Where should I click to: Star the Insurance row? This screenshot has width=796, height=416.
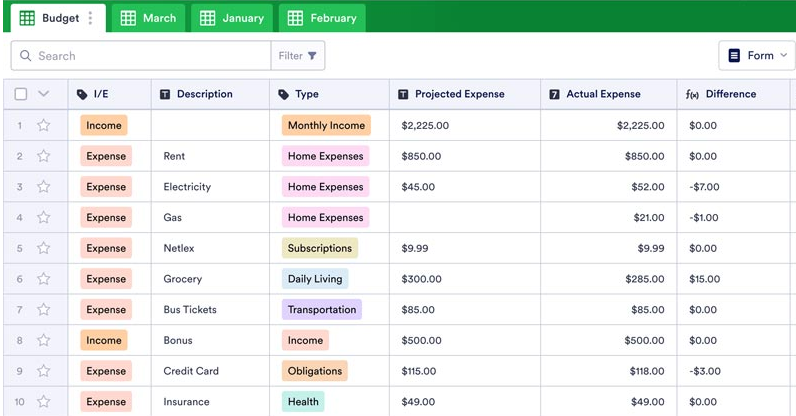coord(43,403)
